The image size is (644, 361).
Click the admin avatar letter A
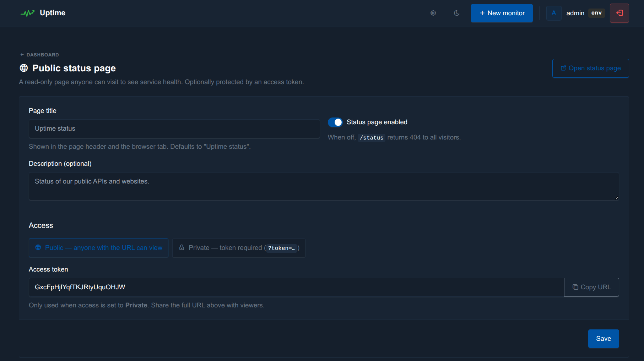tap(554, 13)
